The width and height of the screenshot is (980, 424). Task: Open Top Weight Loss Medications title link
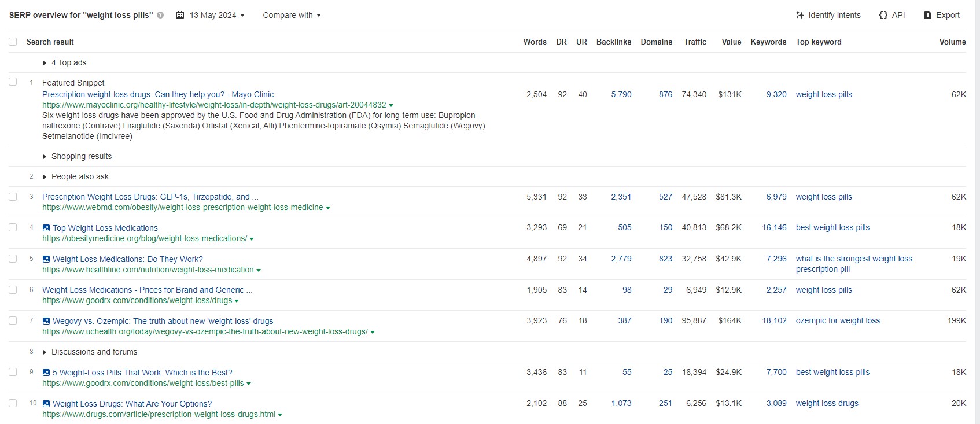click(105, 228)
